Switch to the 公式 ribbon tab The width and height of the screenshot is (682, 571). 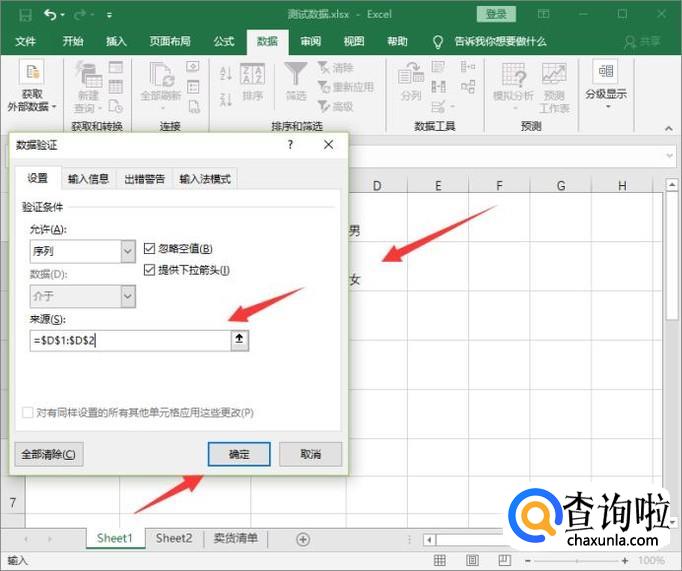point(224,42)
